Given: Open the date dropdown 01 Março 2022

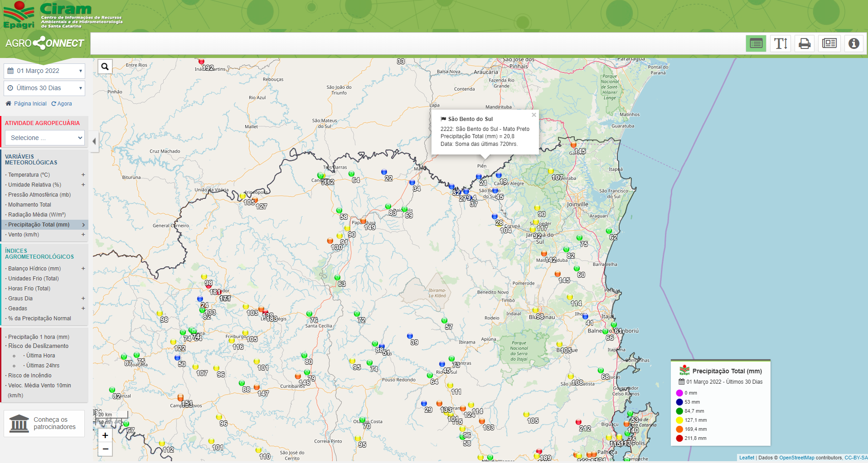Looking at the screenshot, I should point(44,71).
